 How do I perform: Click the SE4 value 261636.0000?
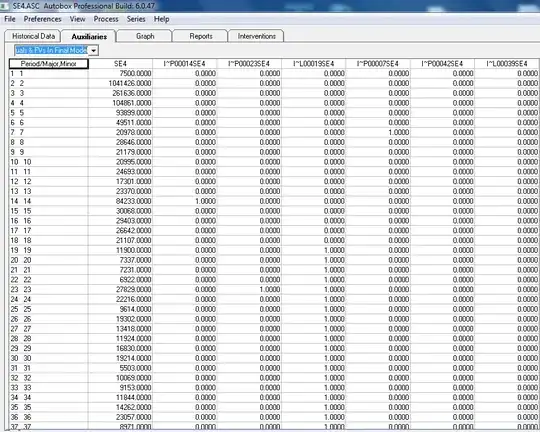[121, 93]
